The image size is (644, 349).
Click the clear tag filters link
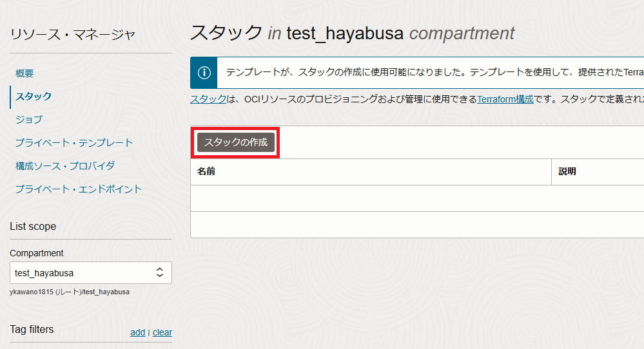[162, 333]
